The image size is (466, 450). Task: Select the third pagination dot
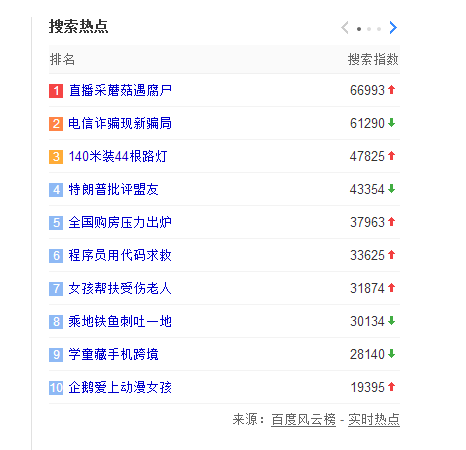click(x=379, y=29)
